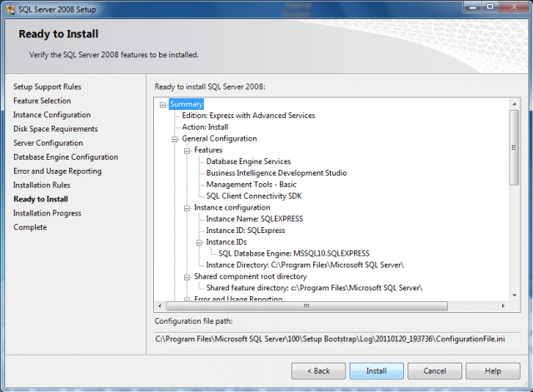The width and height of the screenshot is (533, 392).
Task: Select Instance Name: SQLEXPRESS row
Action: click(255, 219)
